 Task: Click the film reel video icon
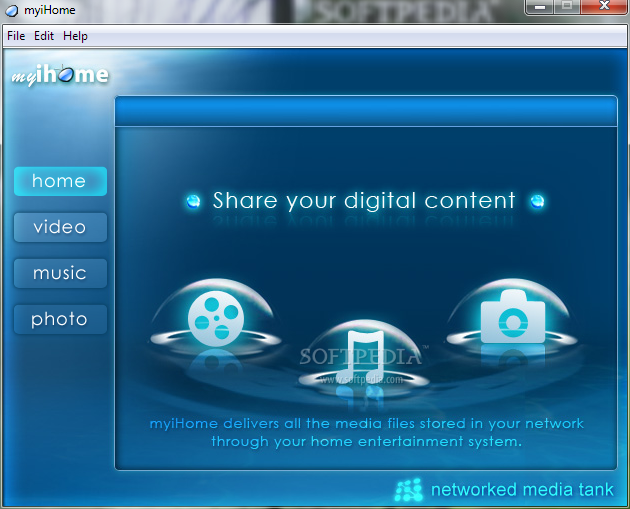(x=216, y=318)
